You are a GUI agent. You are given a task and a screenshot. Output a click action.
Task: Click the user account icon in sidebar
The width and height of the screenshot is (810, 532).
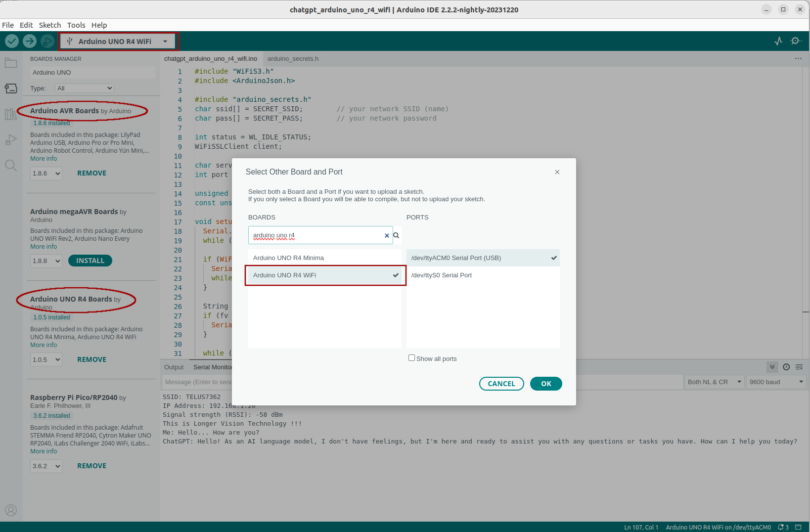pyautogui.click(x=11, y=510)
